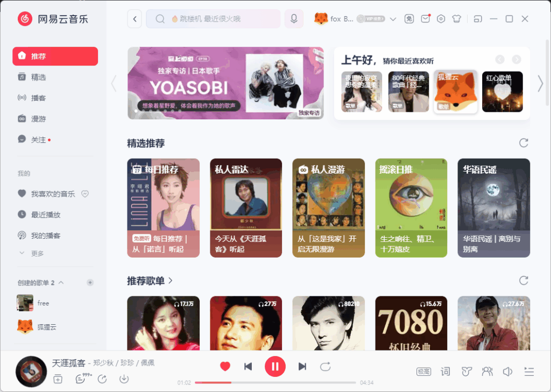551x392 pixels.
Task: Switch to mini player mode icon
Action: [478, 19]
